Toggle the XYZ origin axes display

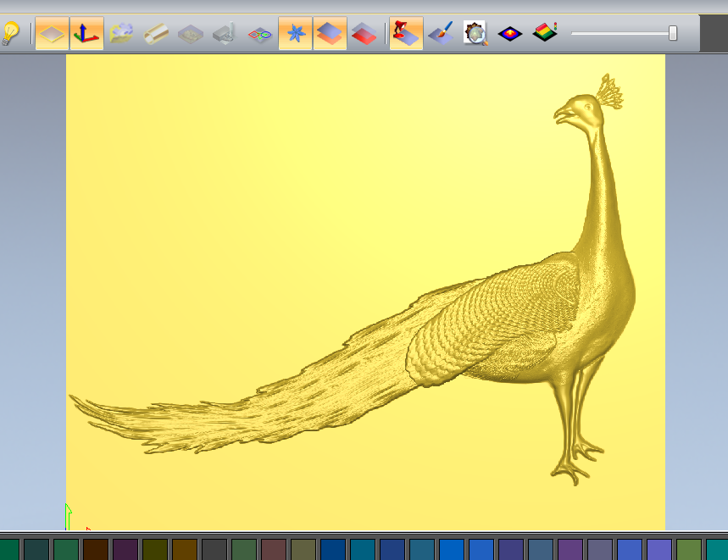(x=86, y=34)
